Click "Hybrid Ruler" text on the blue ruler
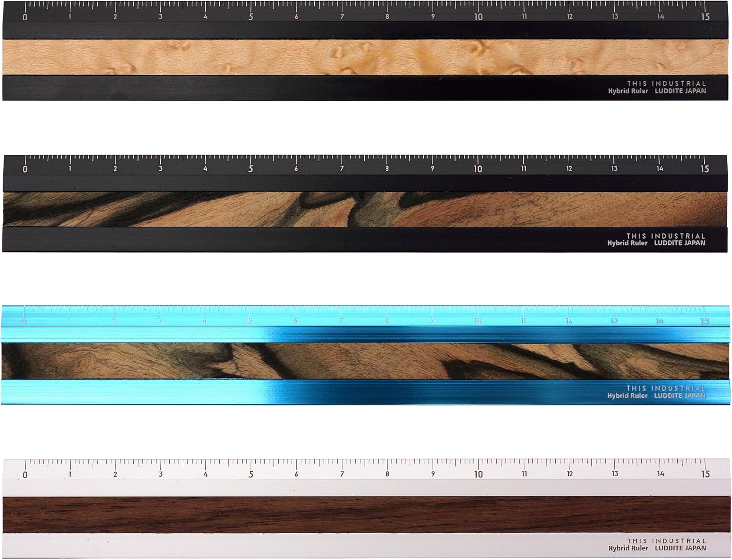Image resolution: width=732 pixels, height=560 pixels. point(627,396)
